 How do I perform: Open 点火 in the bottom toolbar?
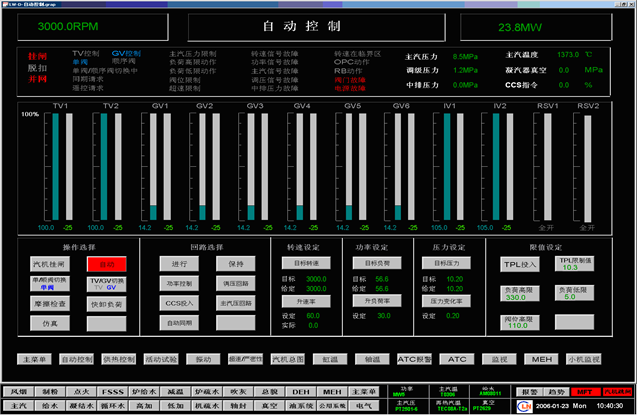pyautogui.click(x=81, y=392)
